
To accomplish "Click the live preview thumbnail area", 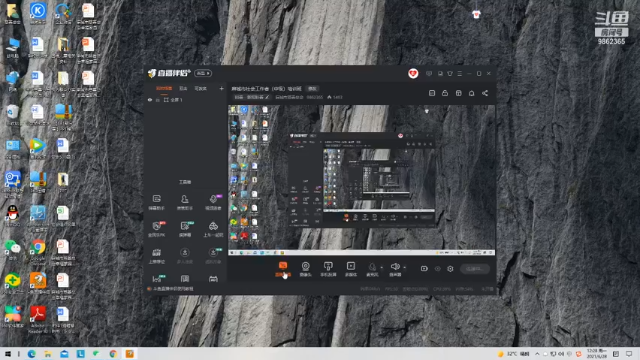I will (361, 180).
